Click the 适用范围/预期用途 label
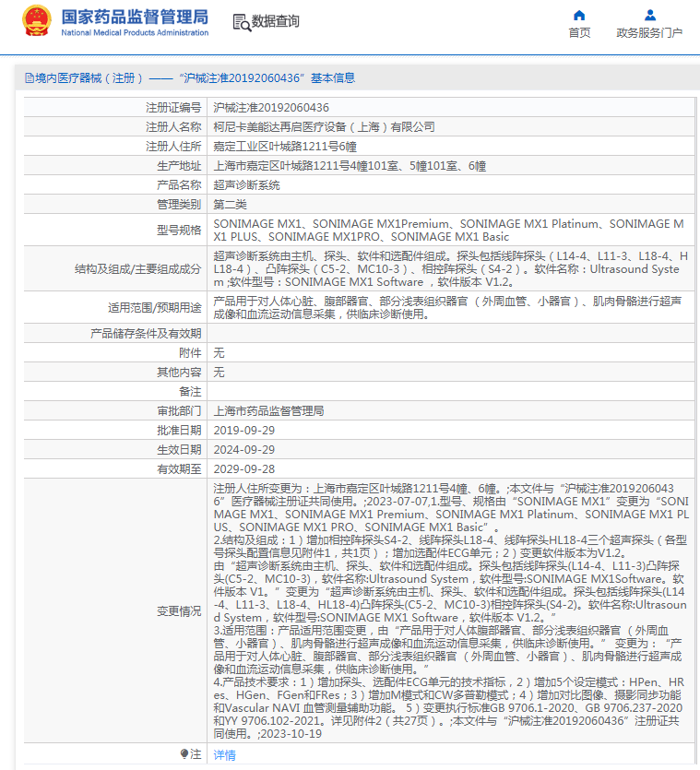Image resolution: width=700 pixels, height=770 pixels. coord(155,308)
